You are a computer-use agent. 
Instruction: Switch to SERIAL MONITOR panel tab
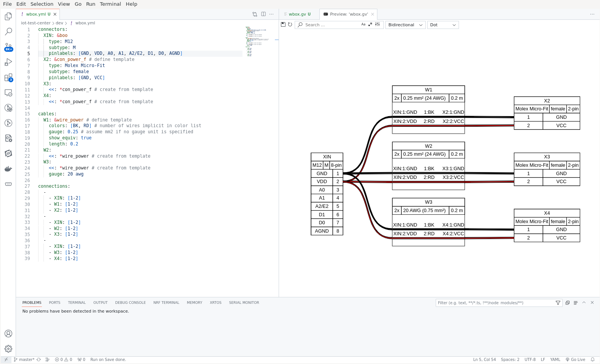[x=244, y=303]
